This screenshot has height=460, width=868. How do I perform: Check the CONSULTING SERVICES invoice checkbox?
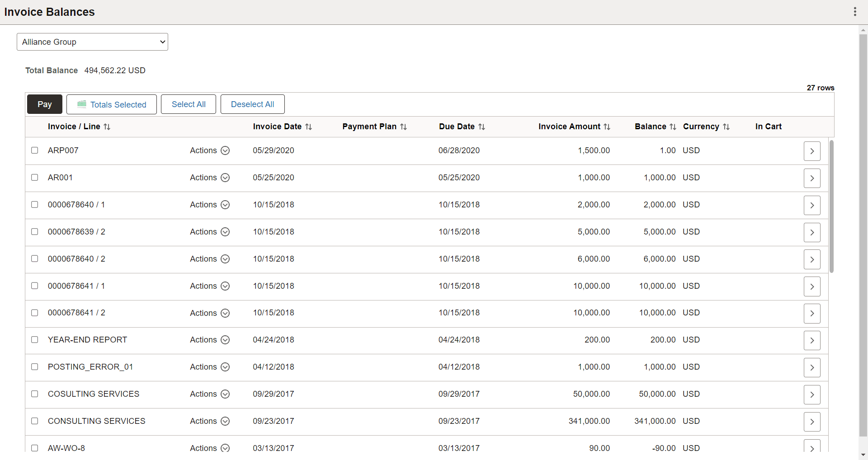point(35,421)
